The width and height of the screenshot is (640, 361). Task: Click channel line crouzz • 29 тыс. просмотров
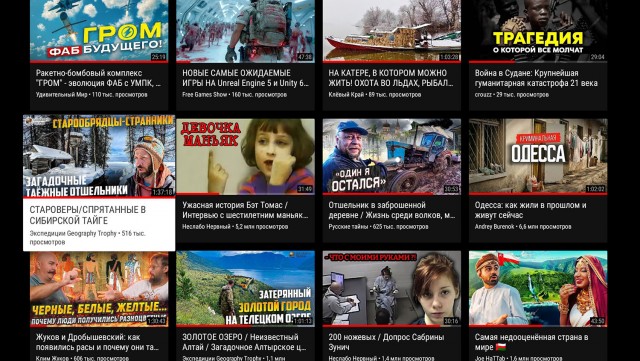click(511, 95)
